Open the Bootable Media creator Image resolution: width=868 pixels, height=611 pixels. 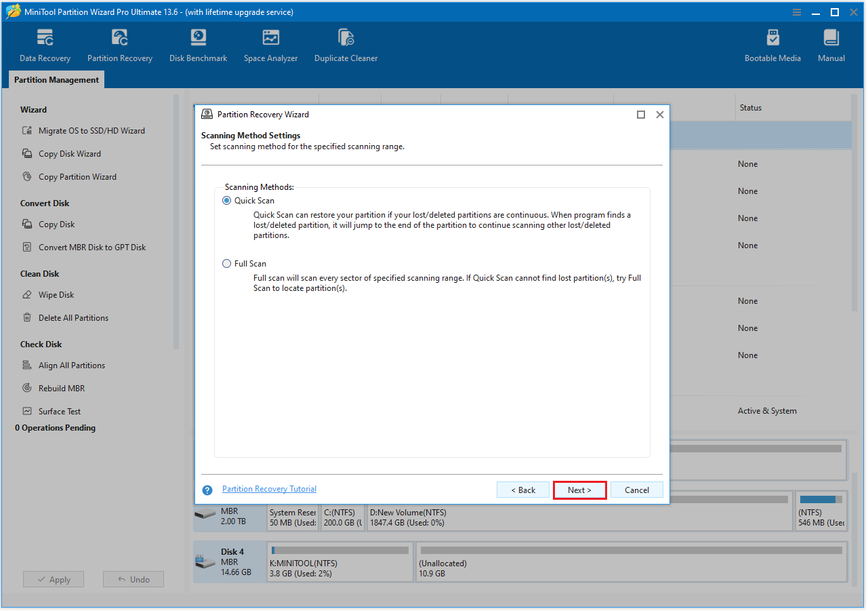tap(772, 44)
